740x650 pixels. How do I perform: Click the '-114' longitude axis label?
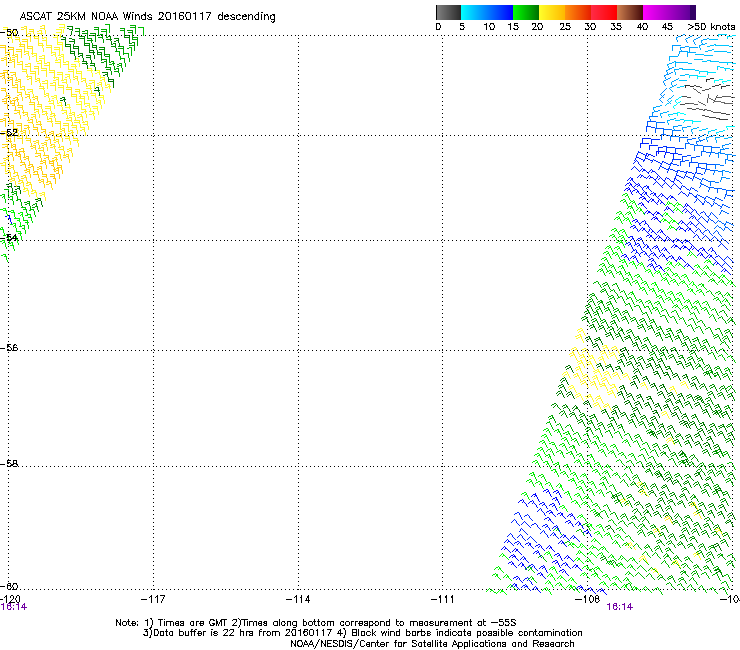[x=298, y=599]
